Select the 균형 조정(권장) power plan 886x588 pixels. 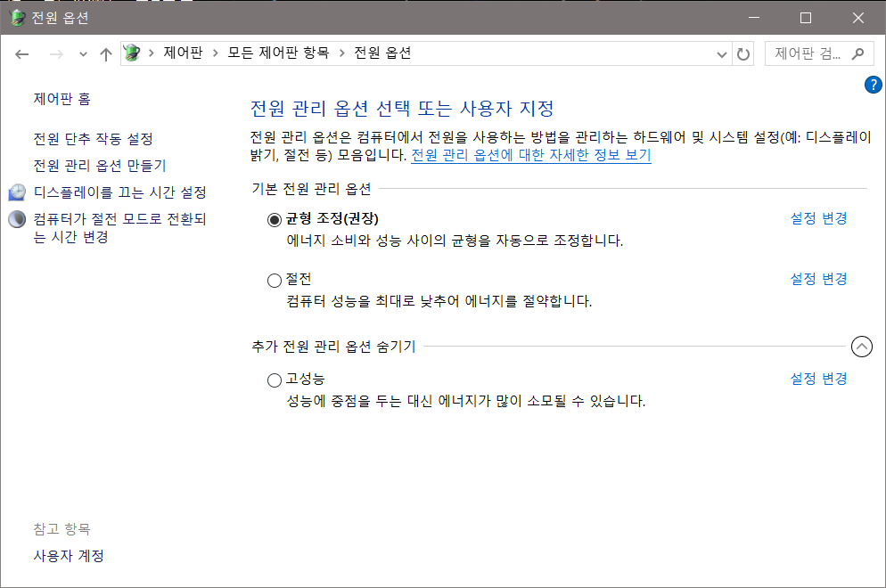(275, 219)
